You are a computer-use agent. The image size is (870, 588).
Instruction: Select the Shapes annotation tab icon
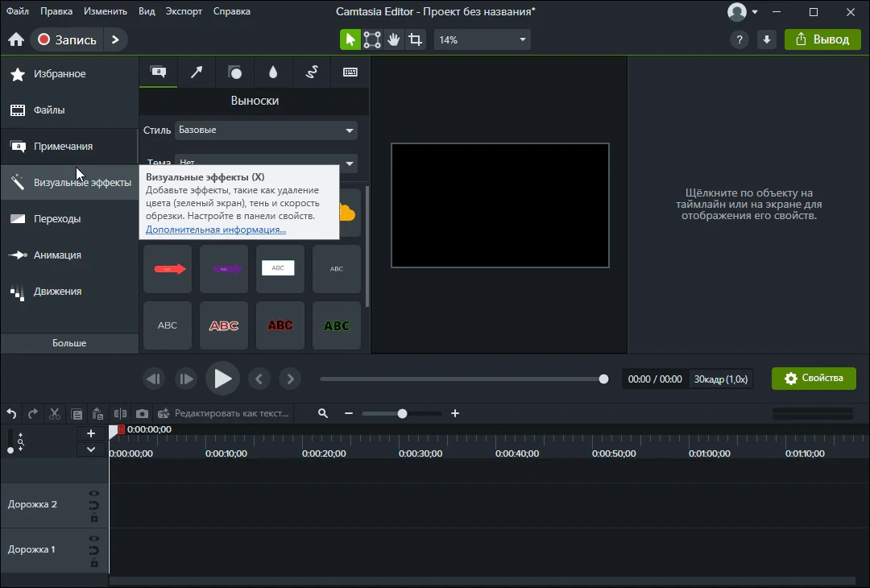[x=234, y=72]
